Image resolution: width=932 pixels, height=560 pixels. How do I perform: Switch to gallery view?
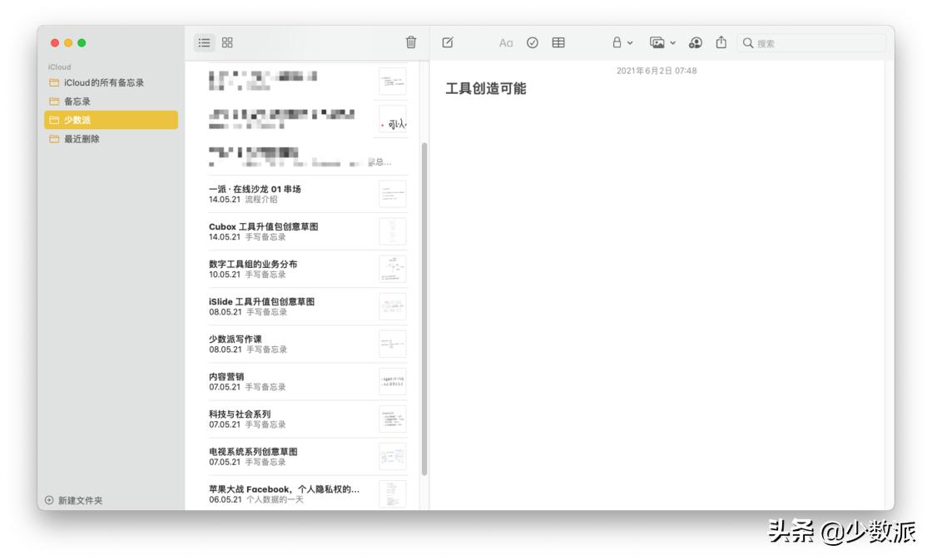(226, 42)
